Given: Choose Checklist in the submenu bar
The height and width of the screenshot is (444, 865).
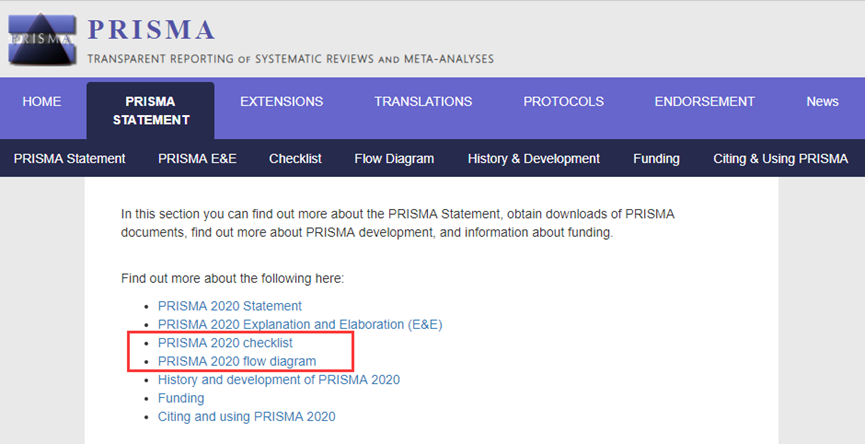Looking at the screenshot, I should (x=295, y=158).
